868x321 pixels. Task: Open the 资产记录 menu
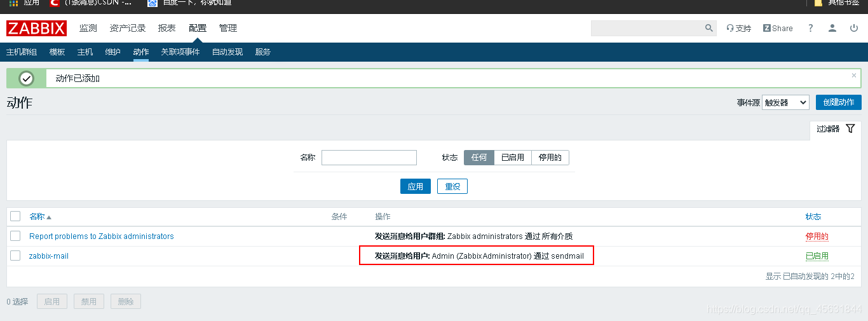click(128, 28)
